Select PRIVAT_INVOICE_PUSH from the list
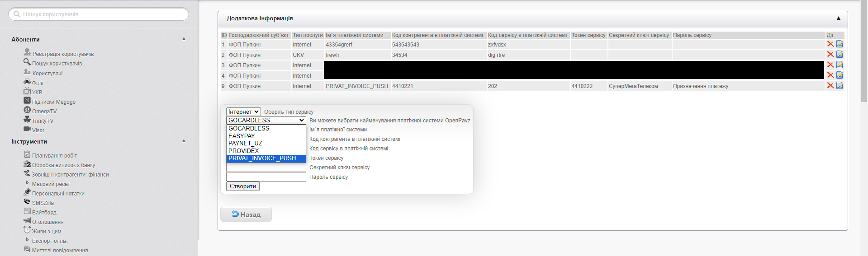This screenshot has height=256, width=868. point(262,158)
